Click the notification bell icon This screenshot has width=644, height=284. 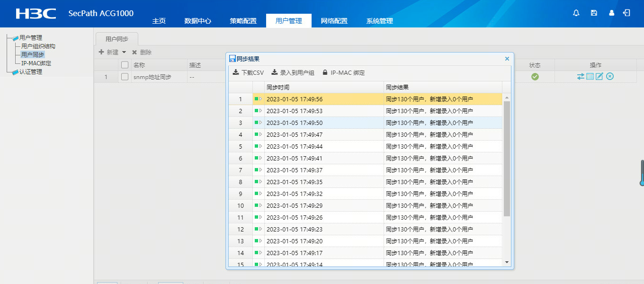point(576,13)
